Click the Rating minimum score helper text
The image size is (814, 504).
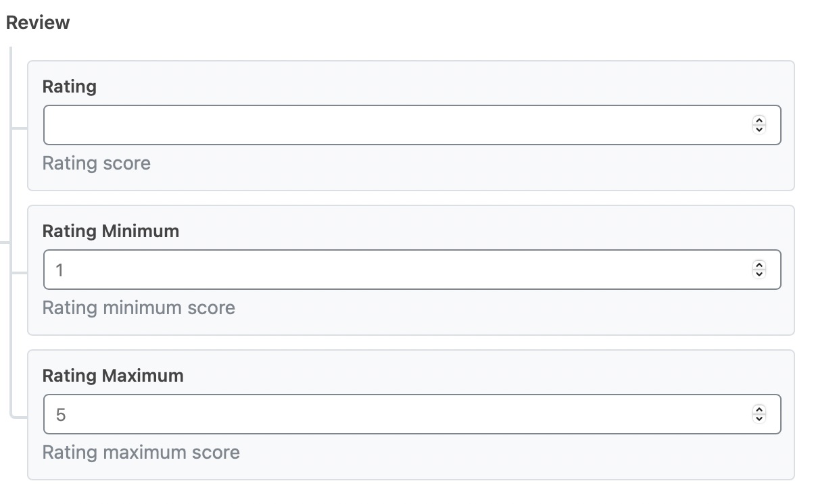(139, 307)
